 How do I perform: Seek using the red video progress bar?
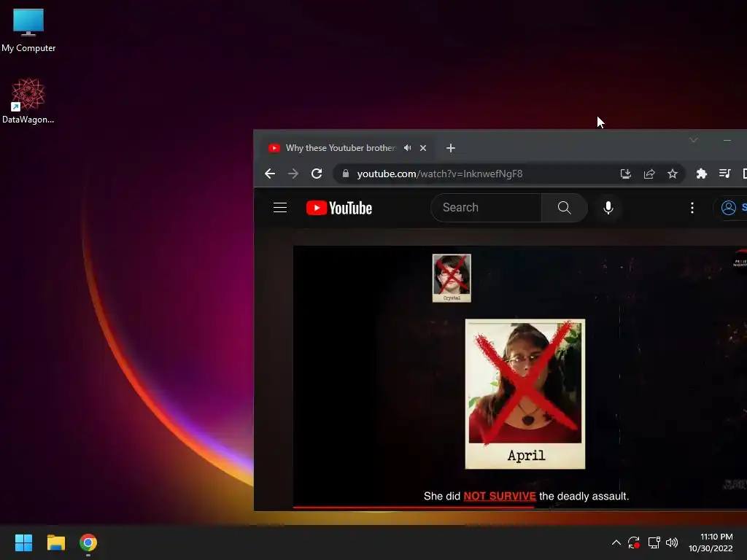413,507
